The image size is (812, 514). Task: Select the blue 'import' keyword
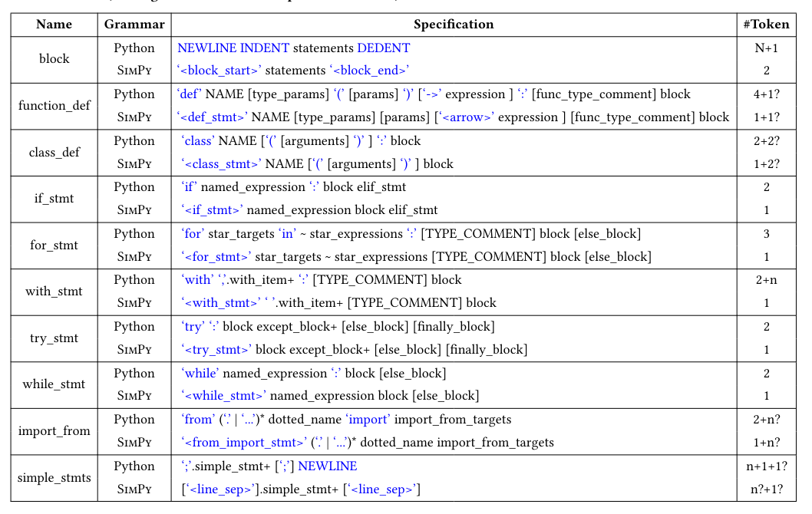point(368,420)
